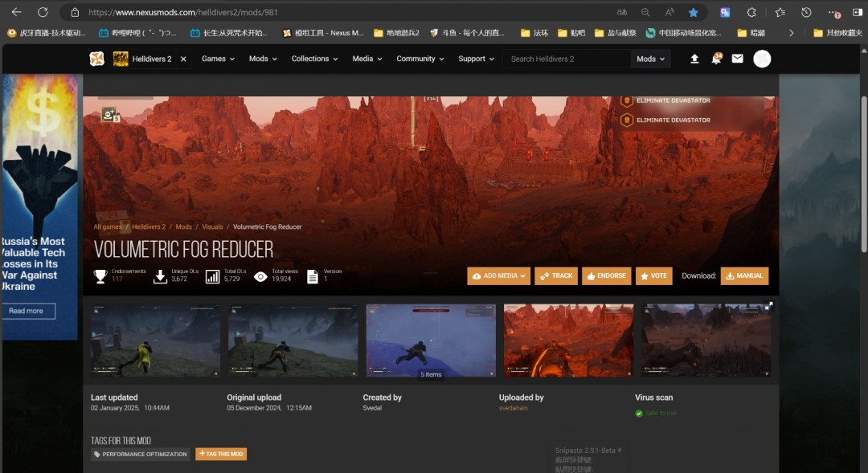Endorse this mod

tap(606, 276)
